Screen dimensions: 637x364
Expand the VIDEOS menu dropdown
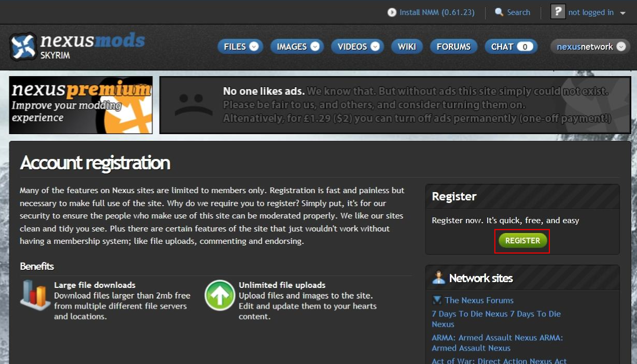click(x=375, y=47)
